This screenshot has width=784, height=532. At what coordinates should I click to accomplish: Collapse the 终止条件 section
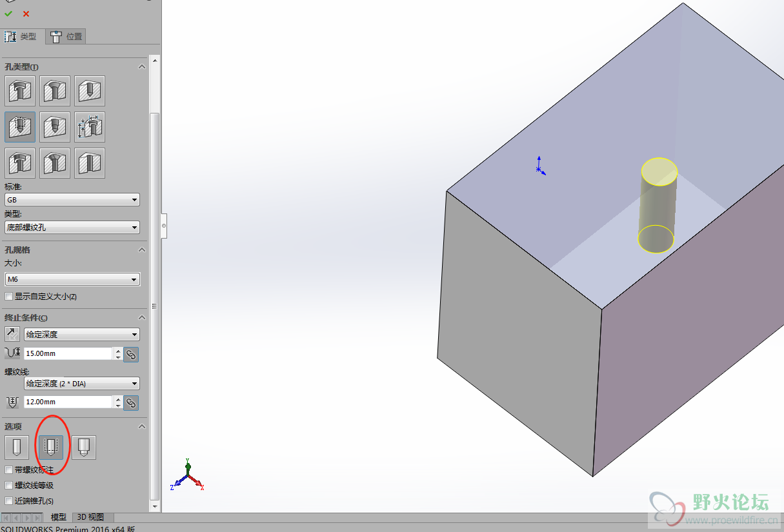click(142, 317)
